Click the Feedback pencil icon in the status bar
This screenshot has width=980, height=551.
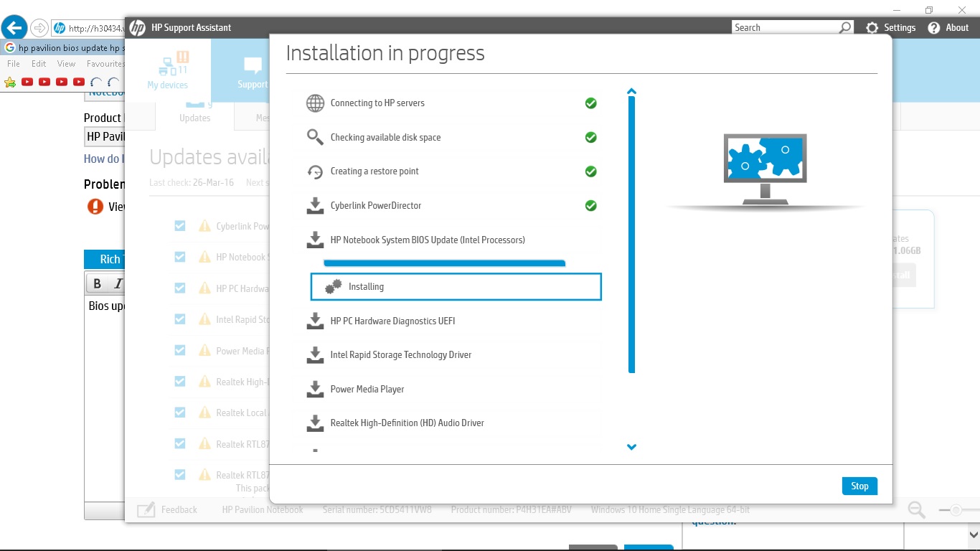pos(146,509)
